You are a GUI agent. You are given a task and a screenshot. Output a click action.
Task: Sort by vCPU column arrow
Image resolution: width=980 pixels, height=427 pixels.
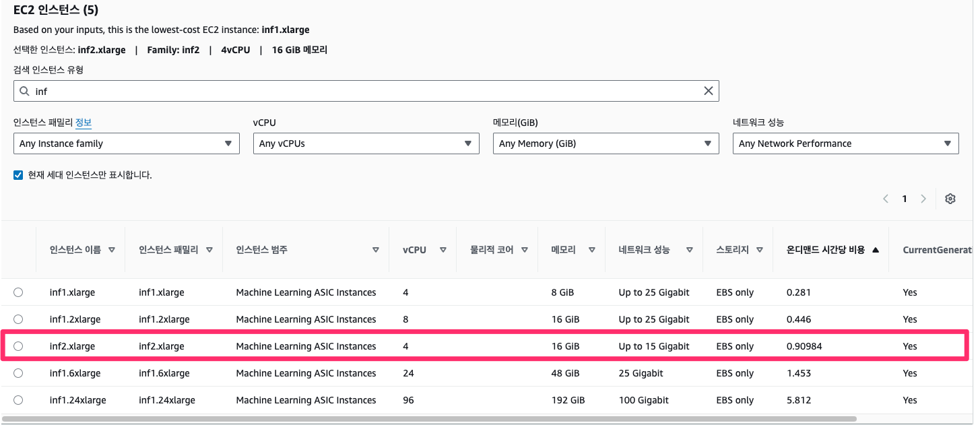point(443,250)
